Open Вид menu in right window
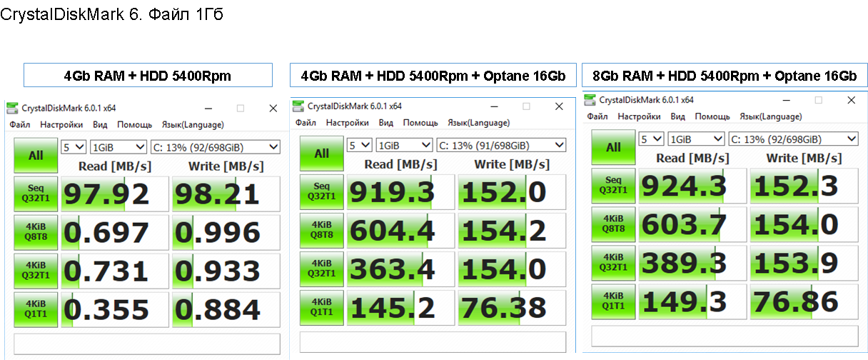The height and width of the screenshot is (360, 868). 678,116
